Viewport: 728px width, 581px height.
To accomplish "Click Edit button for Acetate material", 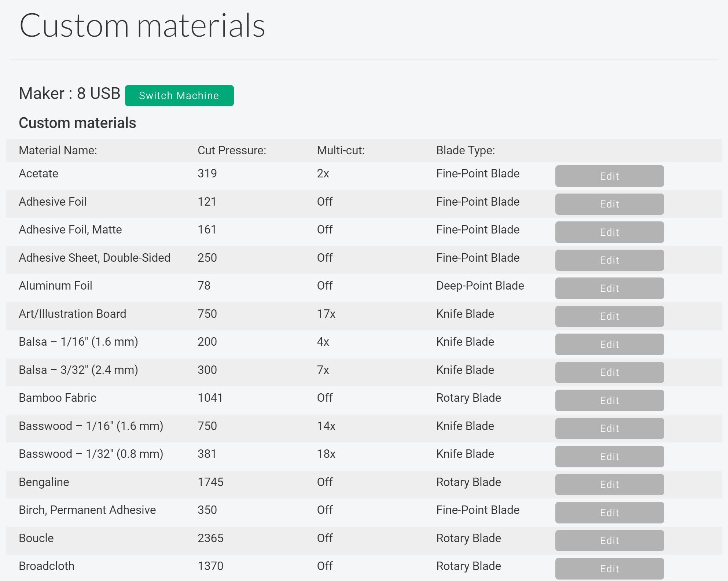I will pos(610,176).
